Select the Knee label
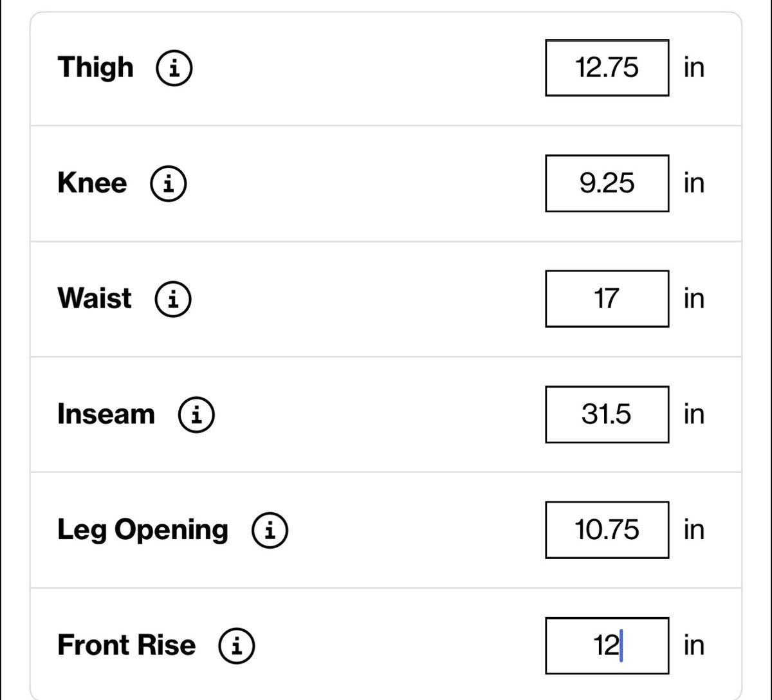The width and height of the screenshot is (772, 700). [x=93, y=183]
